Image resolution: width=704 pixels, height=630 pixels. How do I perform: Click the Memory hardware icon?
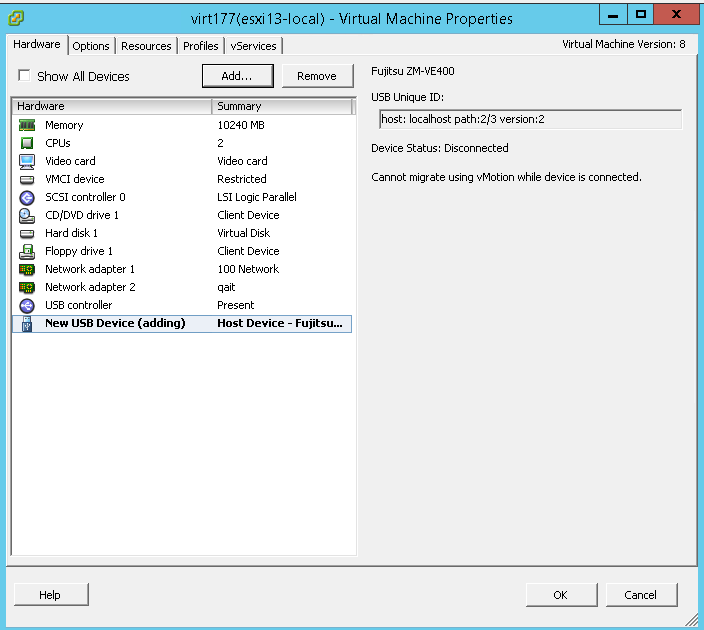[x=27, y=125]
